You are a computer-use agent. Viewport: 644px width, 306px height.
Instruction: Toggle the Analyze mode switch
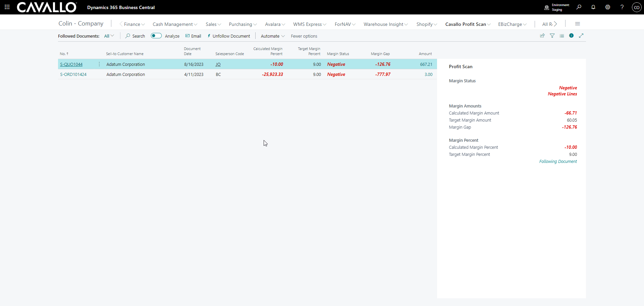tap(156, 36)
